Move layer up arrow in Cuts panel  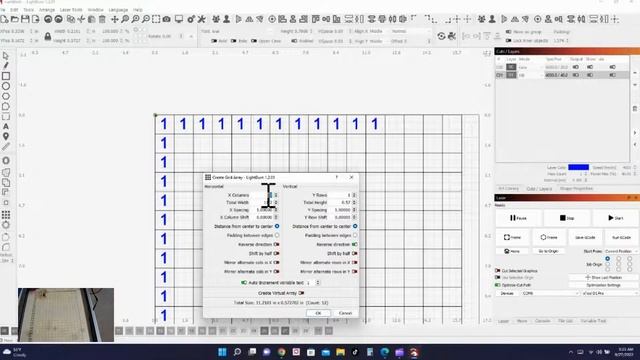[635, 72]
